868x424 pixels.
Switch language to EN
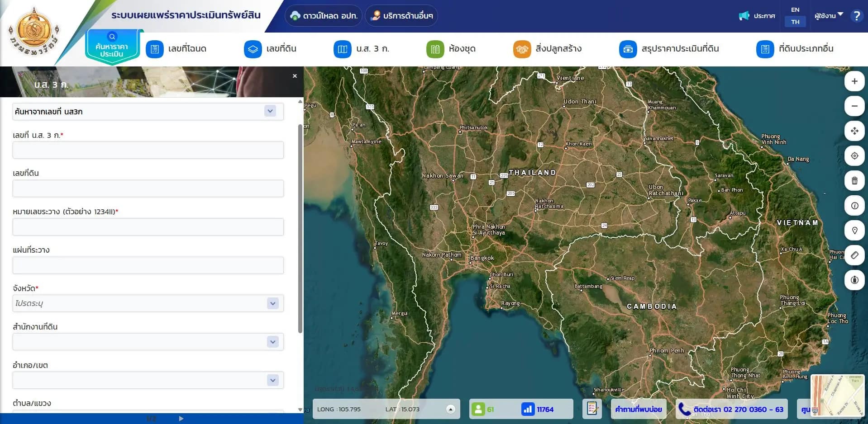[x=795, y=9]
